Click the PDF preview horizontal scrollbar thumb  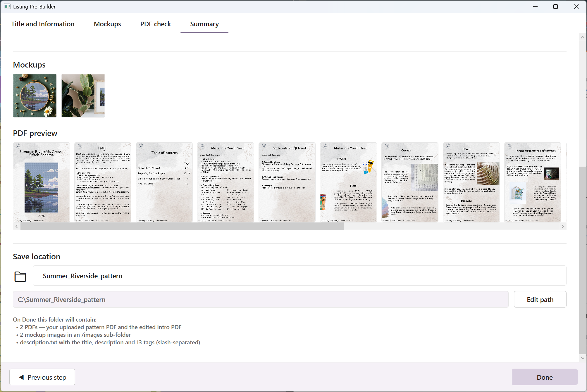coord(182,227)
